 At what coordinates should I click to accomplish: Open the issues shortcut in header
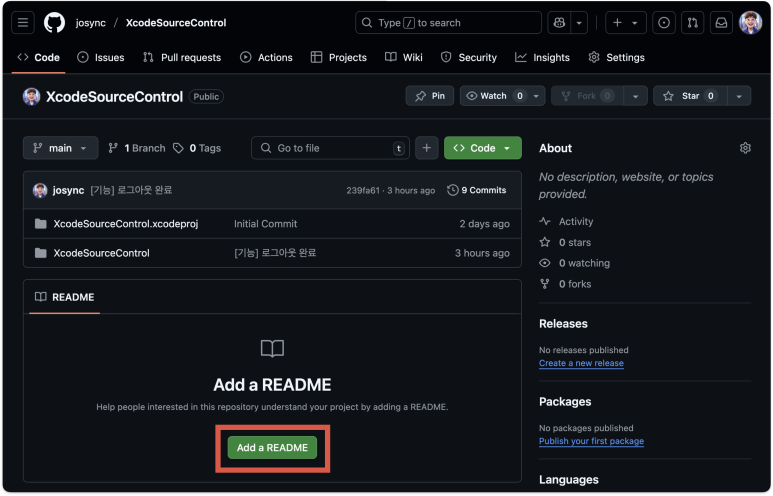click(x=664, y=23)
